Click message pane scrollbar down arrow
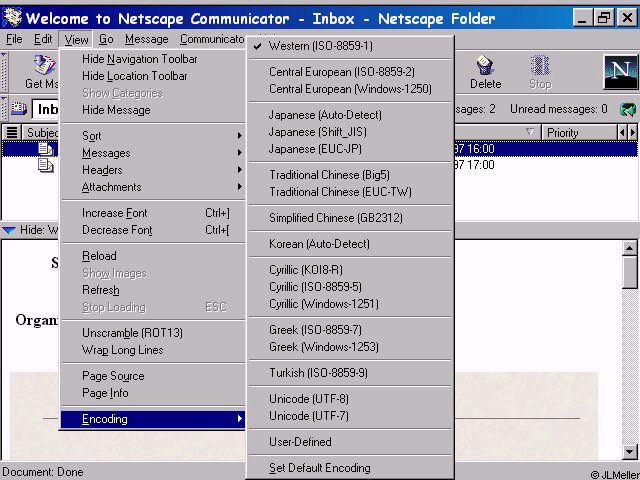Screen dimensions: 640x480 (630, 451)
